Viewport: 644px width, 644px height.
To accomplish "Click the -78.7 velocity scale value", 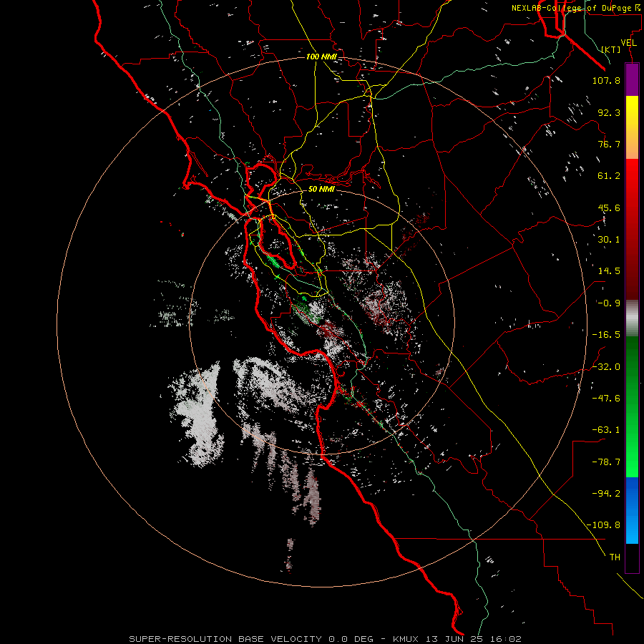I will [x=606, y=462].
